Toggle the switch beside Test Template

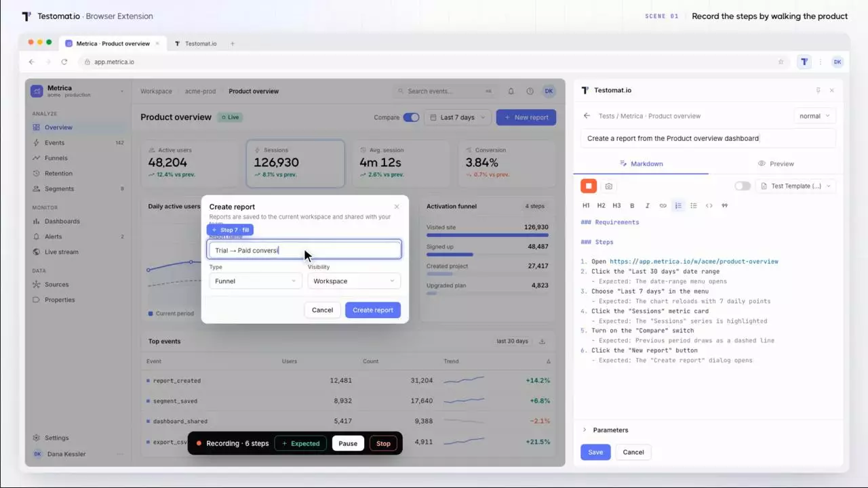coord(743,186)
